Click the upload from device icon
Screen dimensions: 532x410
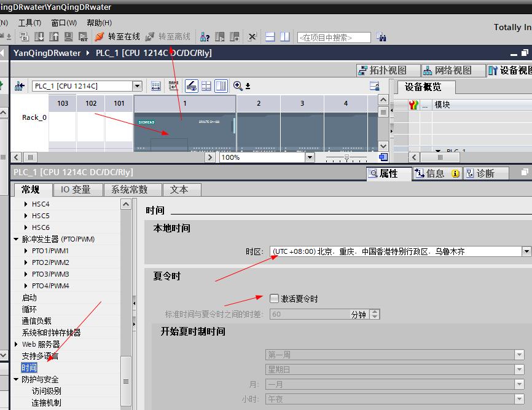coord(53,37)
